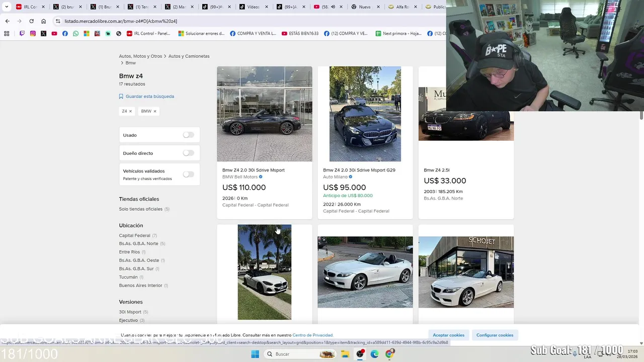Toggle the Dueño directo filter switch
The width and height of the screenshot is (644, 362).
click(188, 153)
